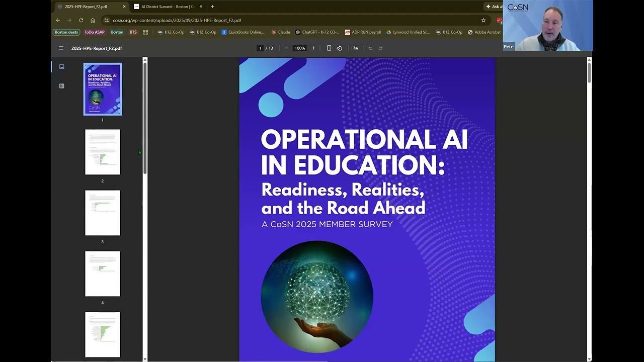Switch to AI District Summit - Boston tab
Image resolution: width=644 pixels, height=362 pixels.
pos(168,7)
